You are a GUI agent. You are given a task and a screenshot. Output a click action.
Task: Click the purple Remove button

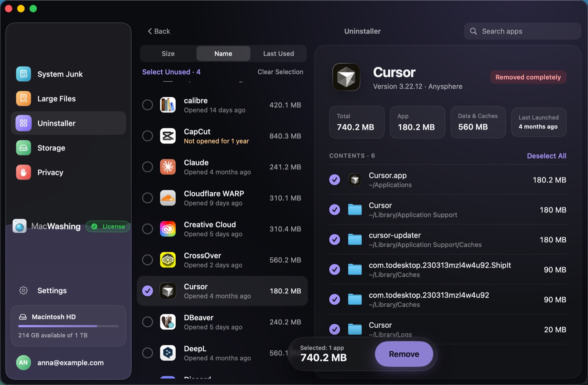tap(404, 354)
